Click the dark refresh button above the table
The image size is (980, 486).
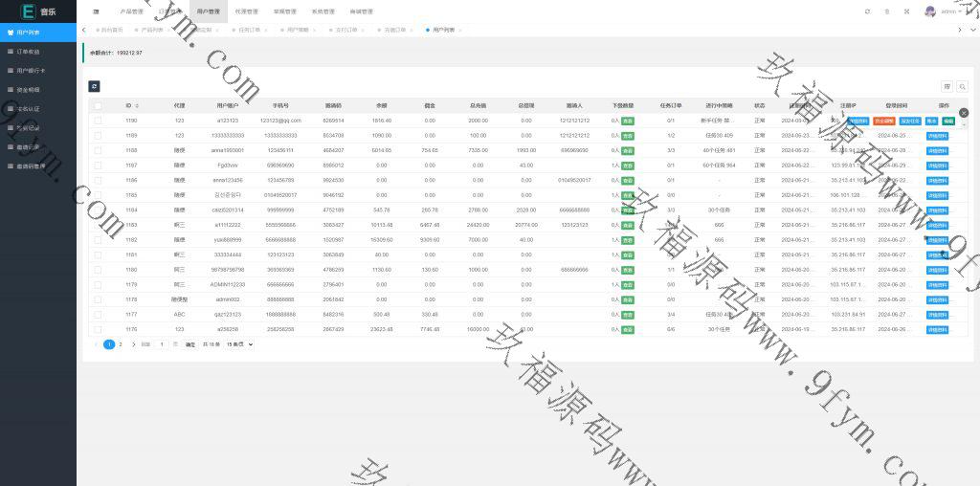point(94,86)
